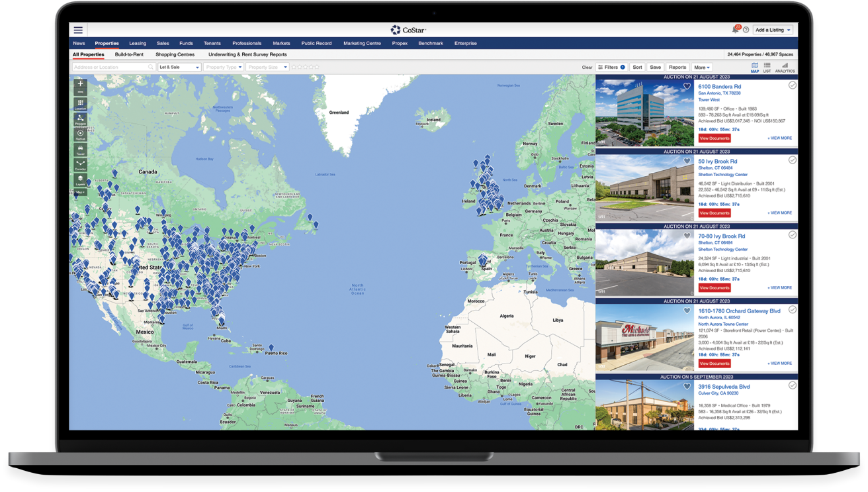Select the Corridor map tool
The height and width of the screenshot is (492, 868).
point(80,165)
